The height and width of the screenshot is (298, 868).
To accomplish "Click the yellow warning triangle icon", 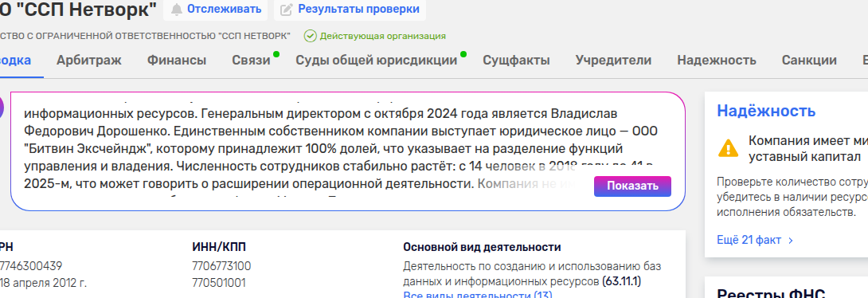I will 728,148.
